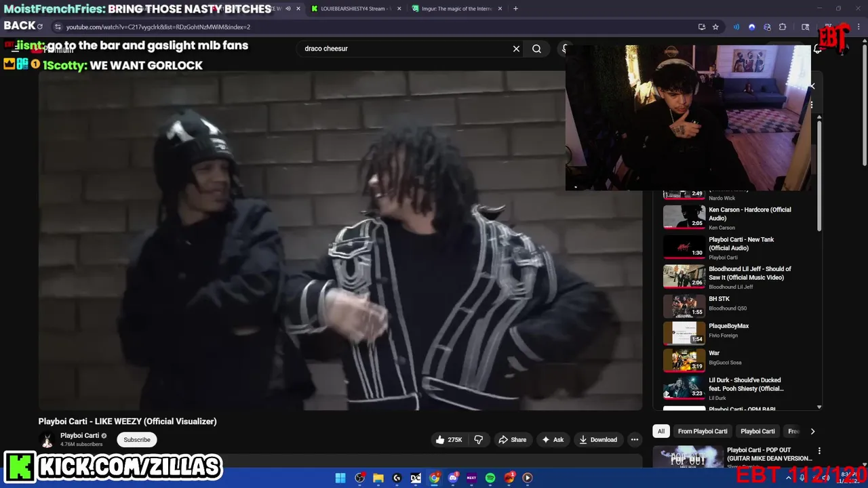Open options menu for POP OUT video
The image size is (868, 488).
coord(819,451)
